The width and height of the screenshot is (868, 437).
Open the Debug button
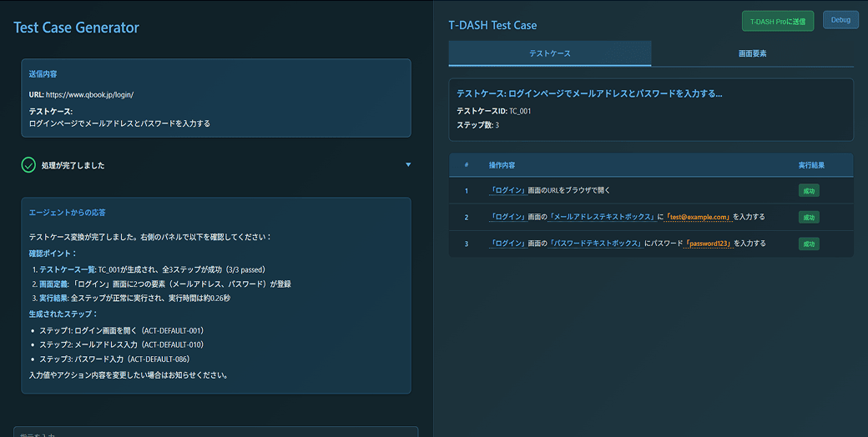(840, 20)
